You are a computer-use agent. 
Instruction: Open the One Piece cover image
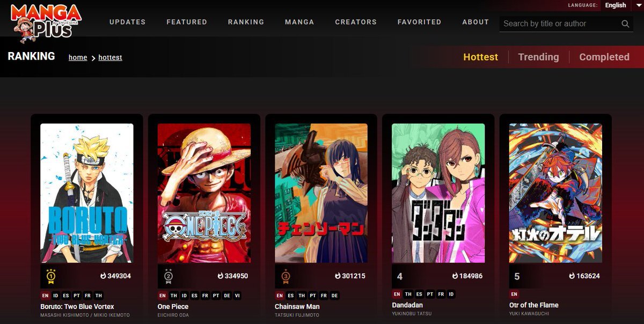204,193
